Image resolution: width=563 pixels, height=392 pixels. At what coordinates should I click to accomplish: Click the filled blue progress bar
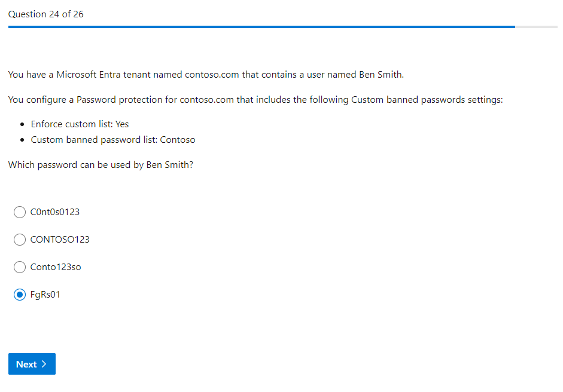tap(261, 27)
